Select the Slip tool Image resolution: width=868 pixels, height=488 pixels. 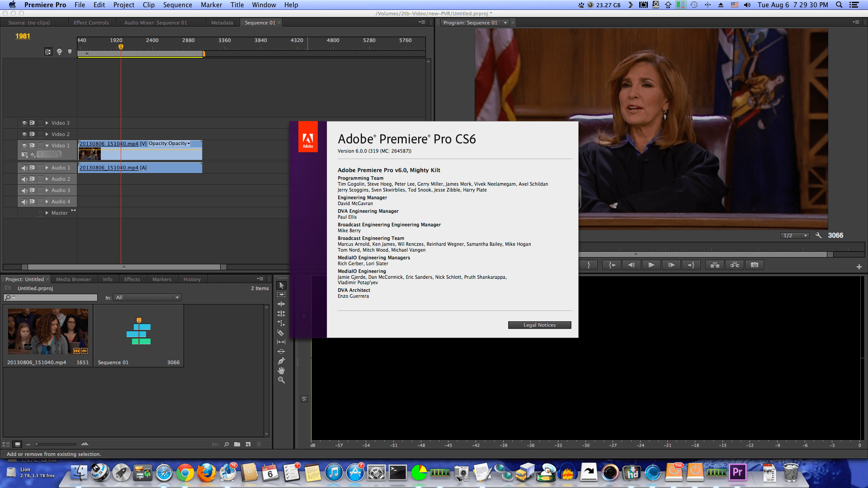point(281,342)
